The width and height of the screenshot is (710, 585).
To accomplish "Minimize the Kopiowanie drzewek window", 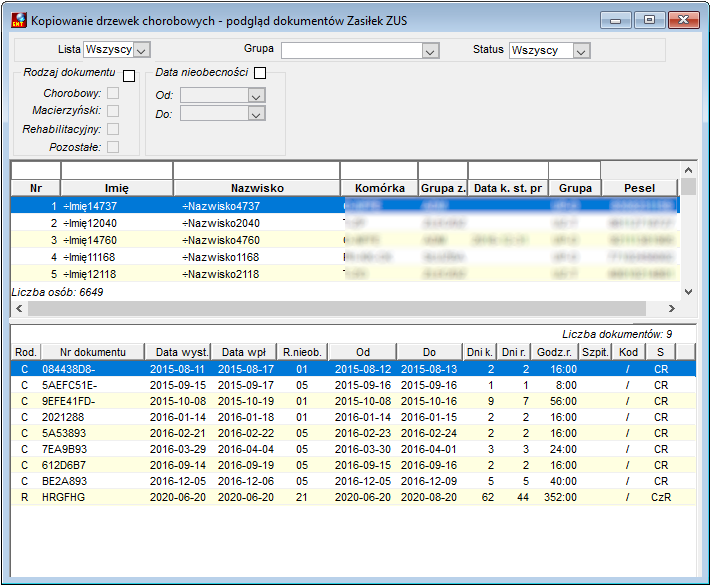I will coord(615,20).
